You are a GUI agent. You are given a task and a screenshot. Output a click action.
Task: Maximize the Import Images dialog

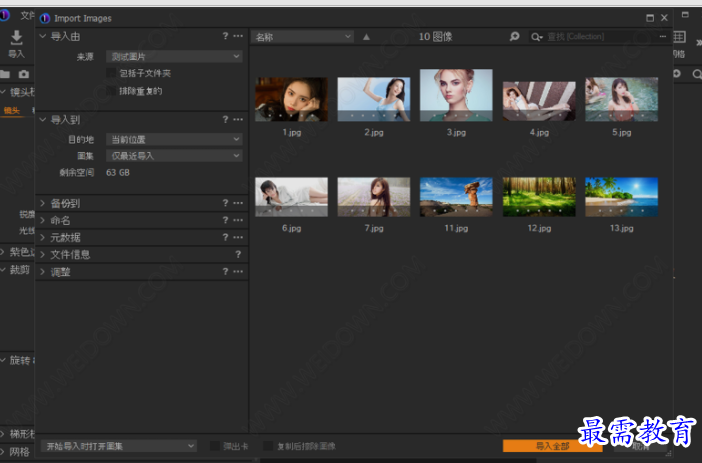(x=650, y=18)
